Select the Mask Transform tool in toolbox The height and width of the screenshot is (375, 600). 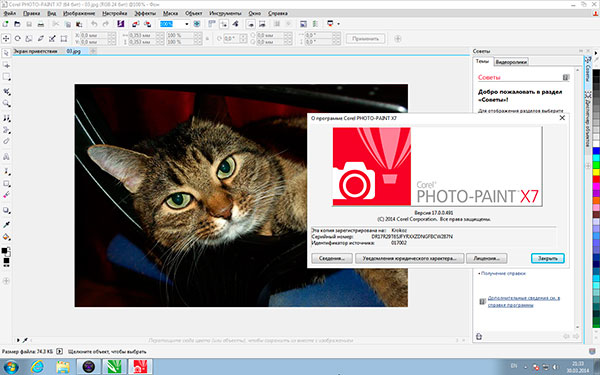coord(6,65)
